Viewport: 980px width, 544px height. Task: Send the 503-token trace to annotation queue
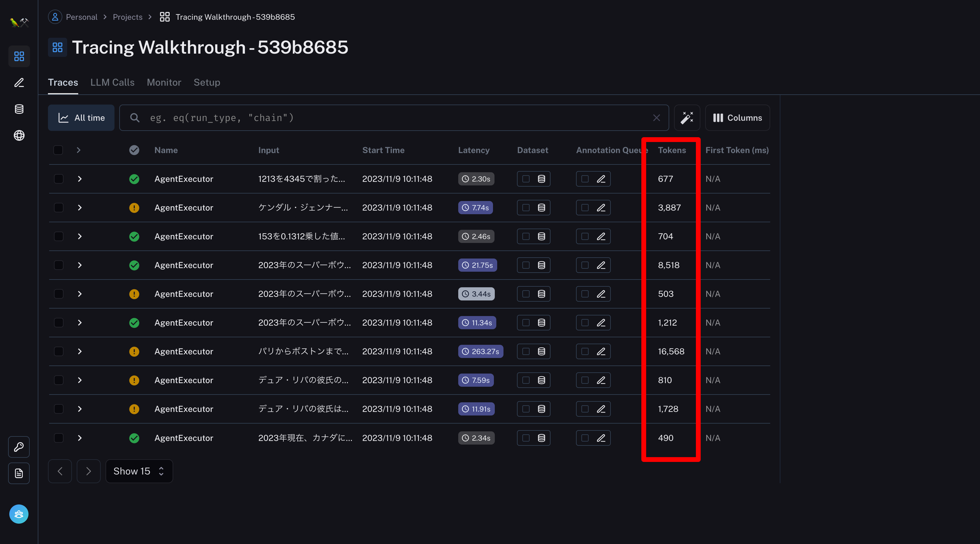593,294
